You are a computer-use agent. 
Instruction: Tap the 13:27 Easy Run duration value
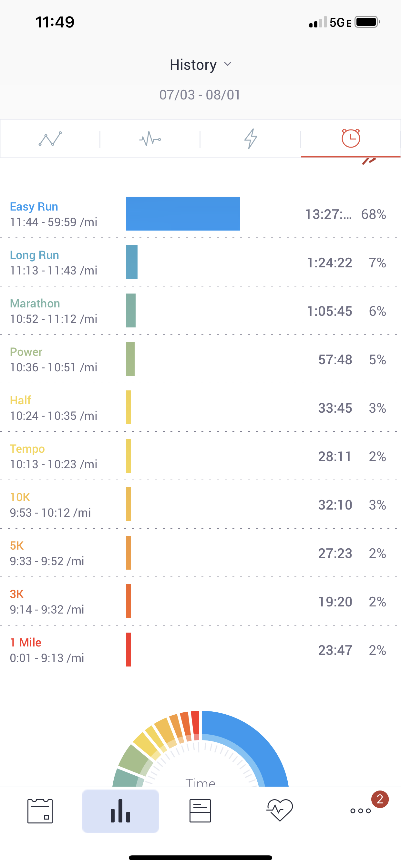pyautogui.click(x=328, y=214)
